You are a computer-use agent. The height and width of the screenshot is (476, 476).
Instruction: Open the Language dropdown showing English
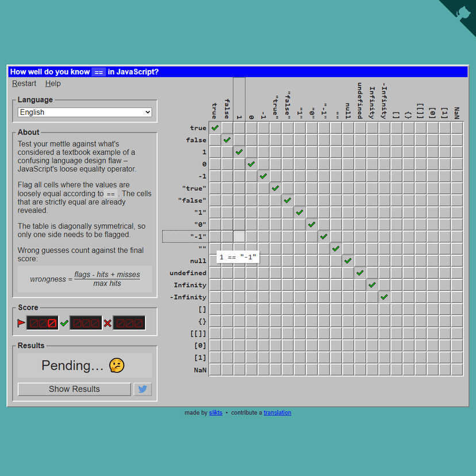pos(84,112)
